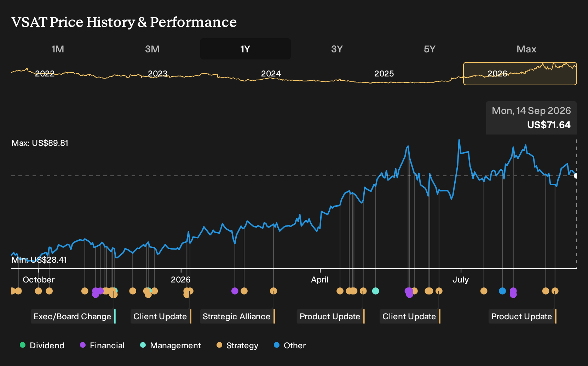Click the white current price point on chart
This screenshot has width=588, height=366.
click(x=576, y=176)
